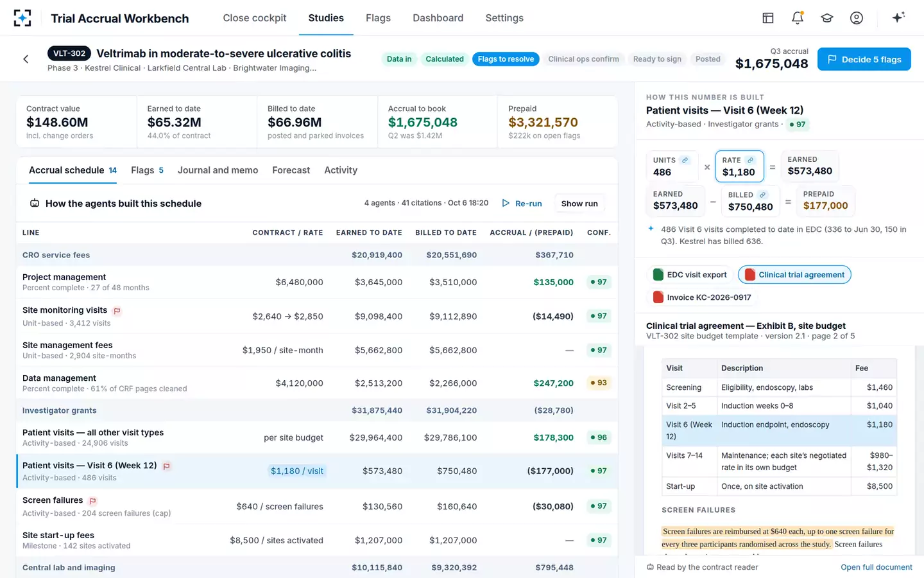The height and width of the screenshot is (578, 924).
Task: Click the Accrual to book $1,675,048 card
Action: pos(438,122)
